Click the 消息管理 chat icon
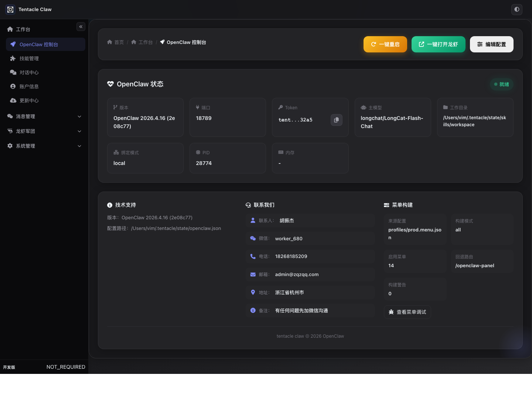 tap(10, 116)
